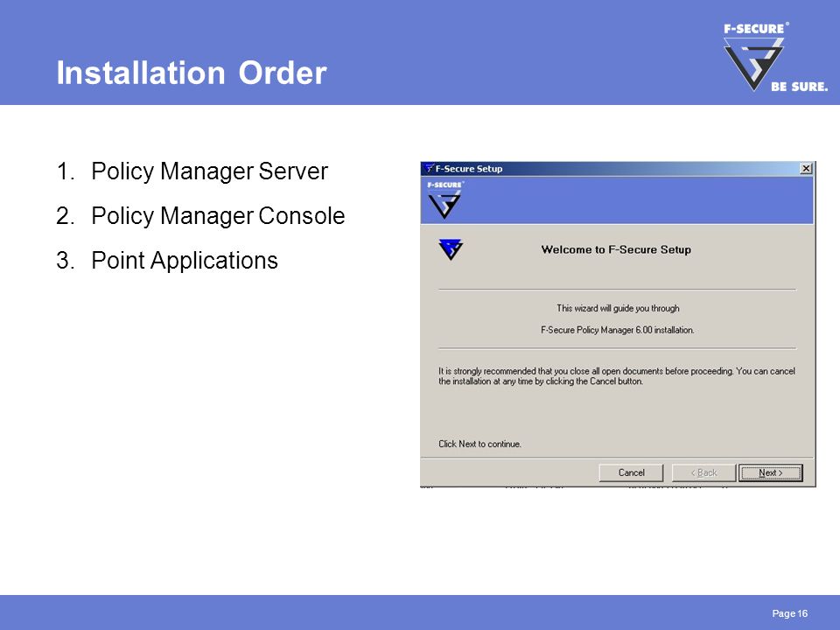Click the 'Welcome to F-Secure Setup' heading
The height and width of the screenshot is (630, 840).
coord(616,249)
